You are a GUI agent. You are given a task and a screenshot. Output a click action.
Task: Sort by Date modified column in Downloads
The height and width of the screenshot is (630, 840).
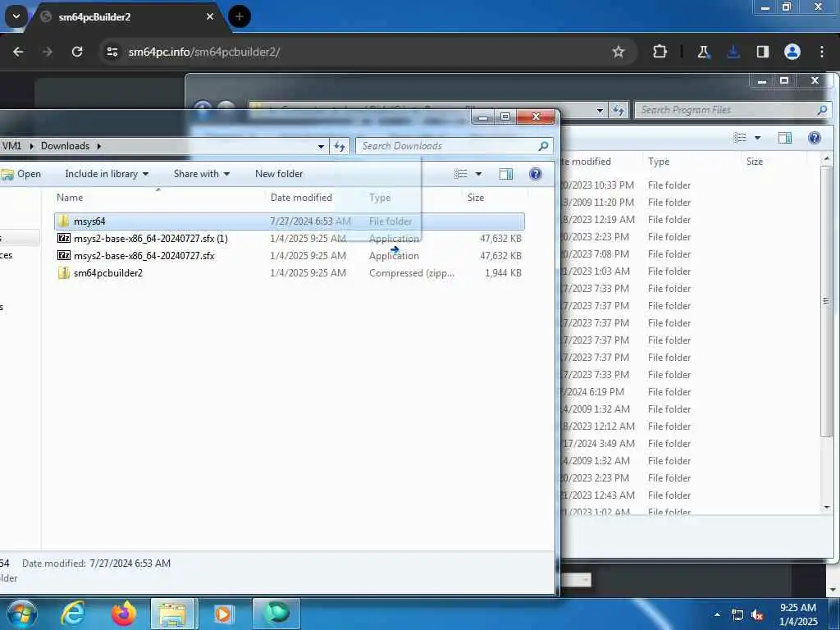[x=301, y=197]
